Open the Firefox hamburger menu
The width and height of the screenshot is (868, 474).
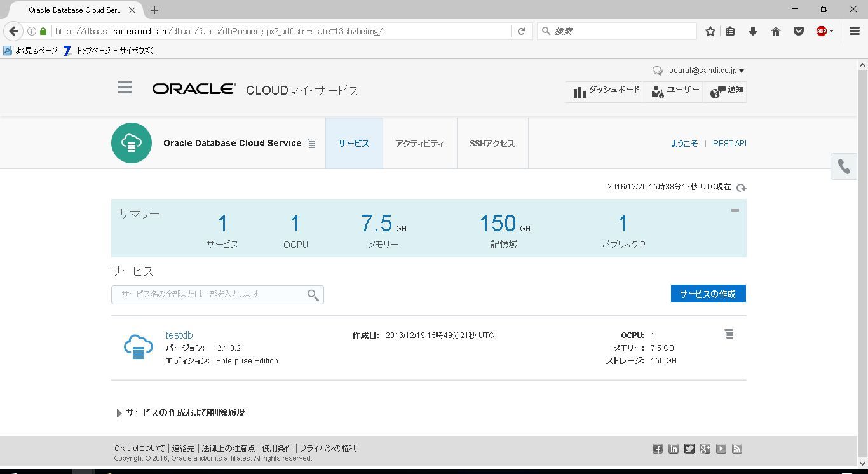pos(855,31)
